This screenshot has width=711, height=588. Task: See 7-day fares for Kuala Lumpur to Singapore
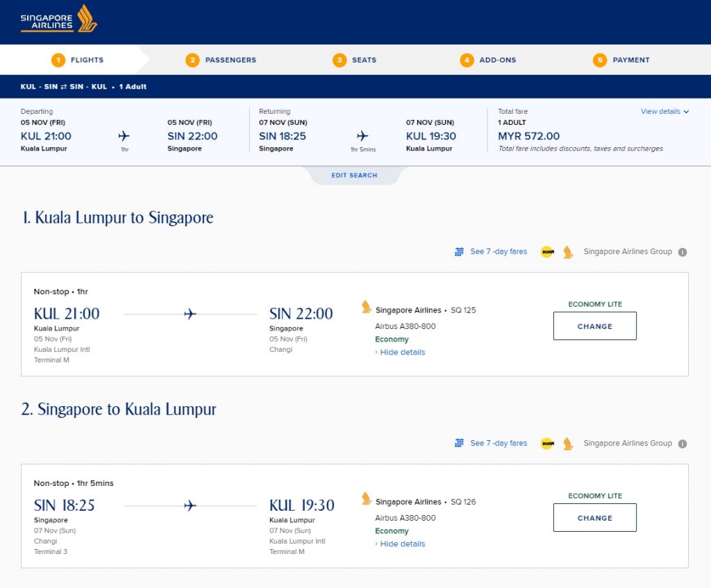pyautogui.click(x=499, y=252)
